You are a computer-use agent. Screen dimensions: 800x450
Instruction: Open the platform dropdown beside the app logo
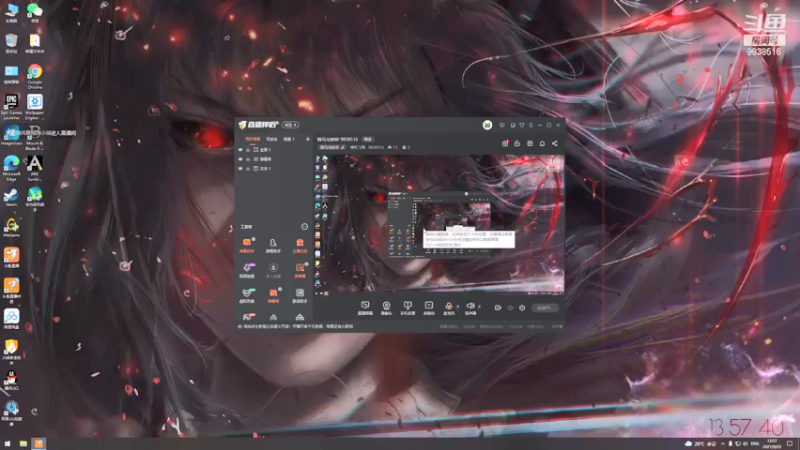(290, 125)
